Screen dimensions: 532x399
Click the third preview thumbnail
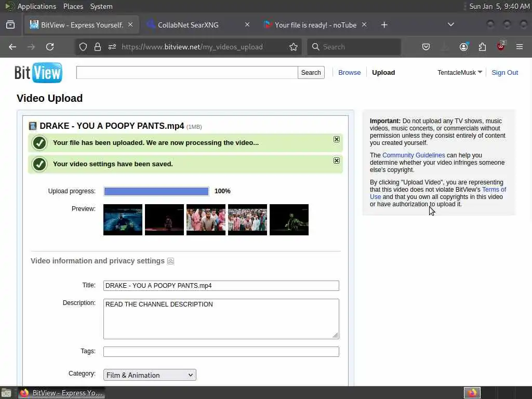[x=206, y=220]
